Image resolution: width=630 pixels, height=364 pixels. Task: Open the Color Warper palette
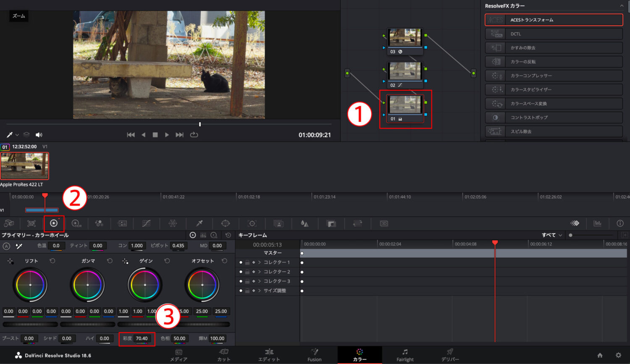pyautogui.click(x=173, y=223)
